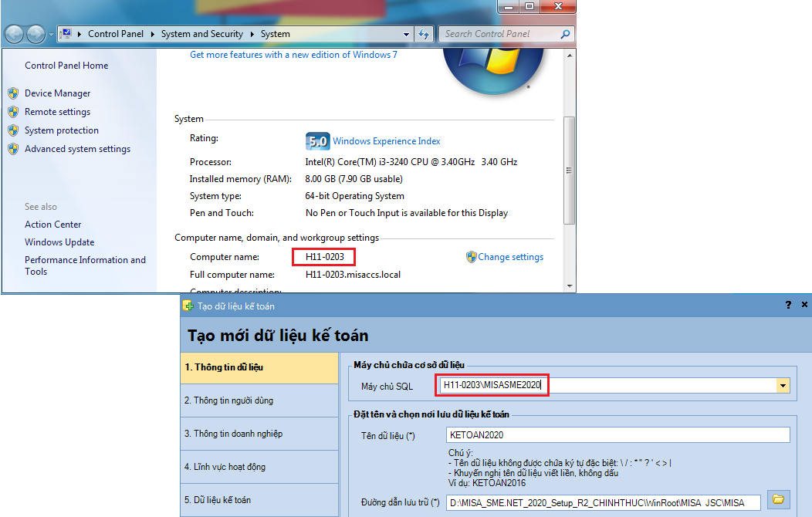Click the System and Security breadcrumb
The image size is (812, 517).
click(202, 34)
